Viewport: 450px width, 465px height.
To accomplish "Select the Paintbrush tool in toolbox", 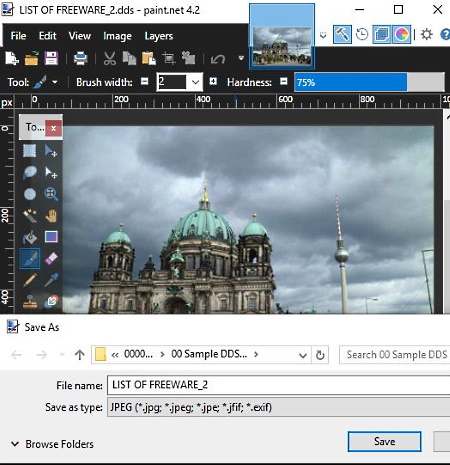I will [30, 258].
